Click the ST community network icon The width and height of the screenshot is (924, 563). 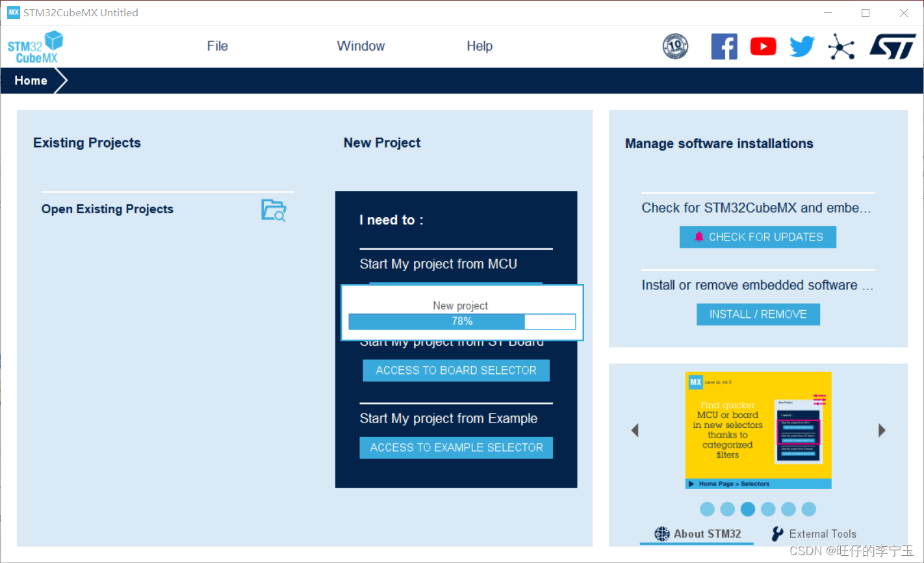[841, 47]
